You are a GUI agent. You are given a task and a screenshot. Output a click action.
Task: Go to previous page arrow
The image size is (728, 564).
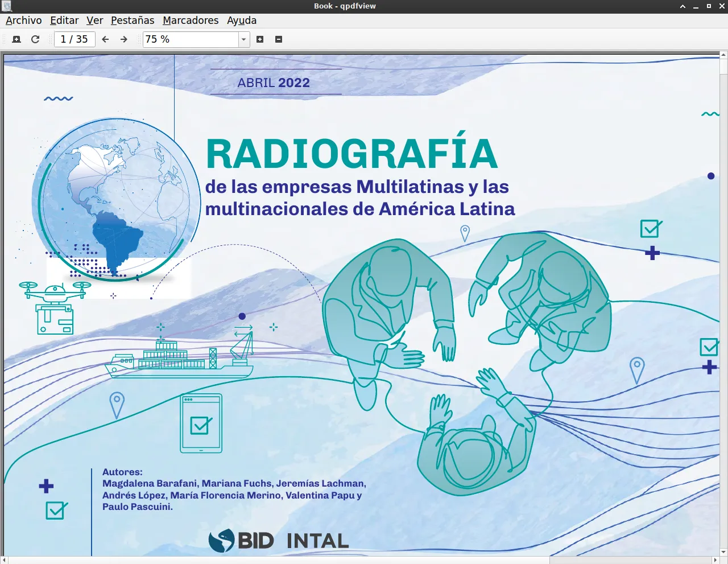(x=105, y=39)
